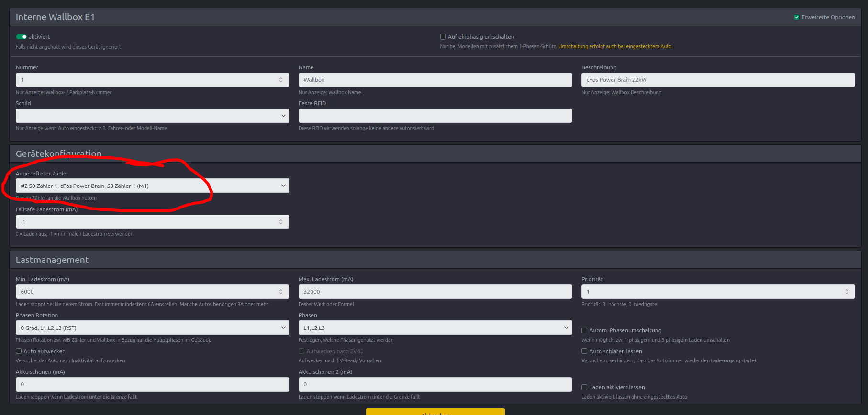
Task: Check the 'Auto aufwecken' option
Action: (19, 351)
